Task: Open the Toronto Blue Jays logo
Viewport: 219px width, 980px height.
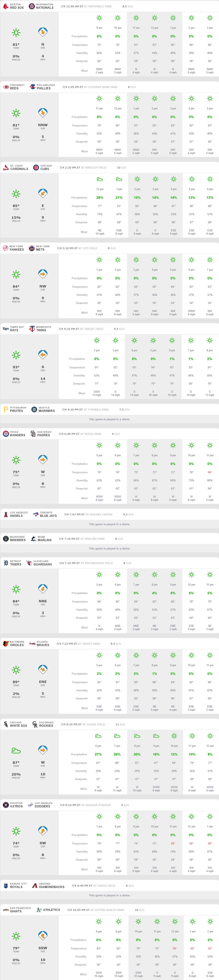Action: pyautogui.click(x=36, y=515)
